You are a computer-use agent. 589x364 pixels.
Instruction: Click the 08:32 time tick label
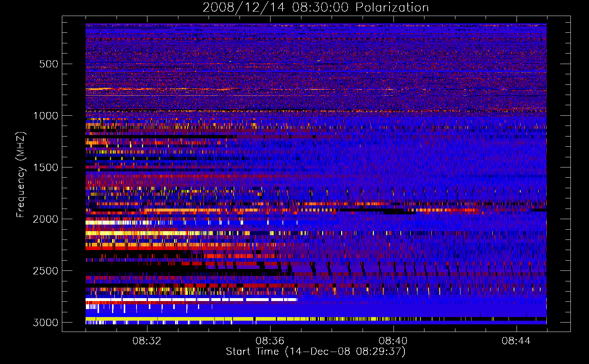tap(147, 341)
